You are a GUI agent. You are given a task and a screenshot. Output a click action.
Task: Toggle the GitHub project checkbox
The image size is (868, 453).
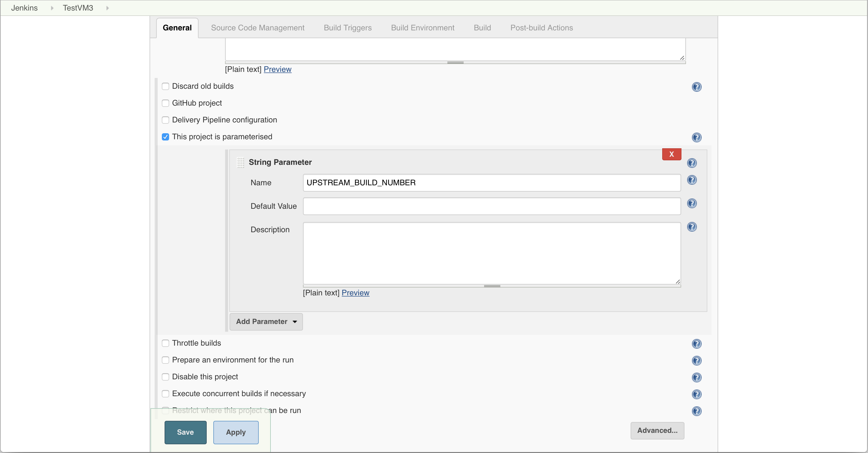coord(166,103)
